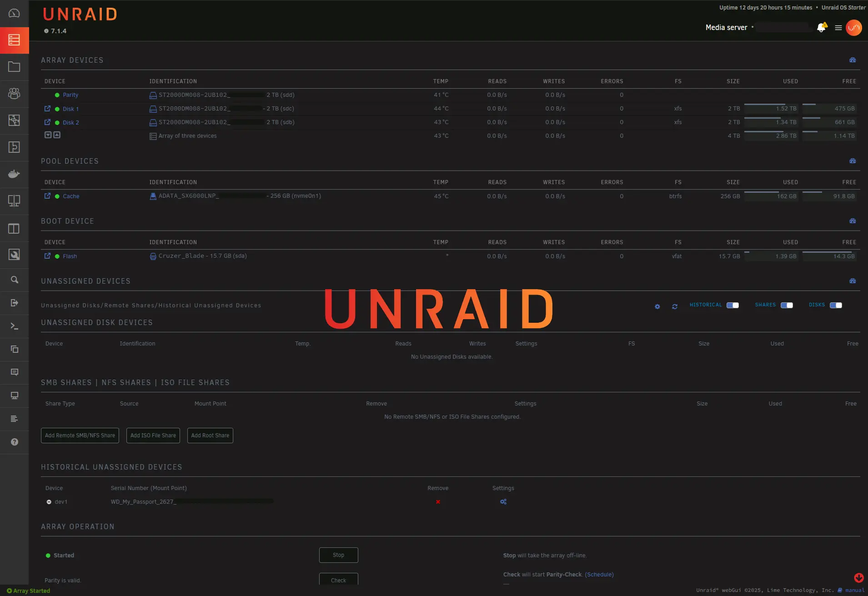Click the Unraid OS Starter license text

tap(843, 8)
